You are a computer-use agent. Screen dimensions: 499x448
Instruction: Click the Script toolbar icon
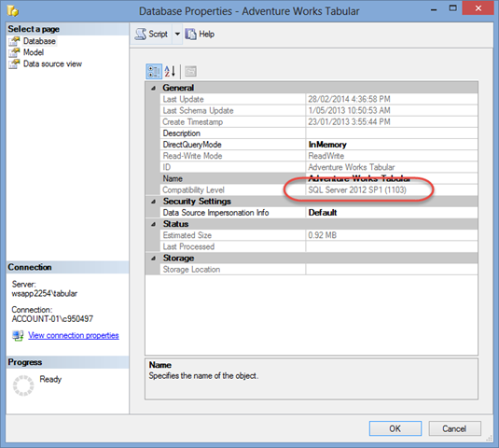140,34
